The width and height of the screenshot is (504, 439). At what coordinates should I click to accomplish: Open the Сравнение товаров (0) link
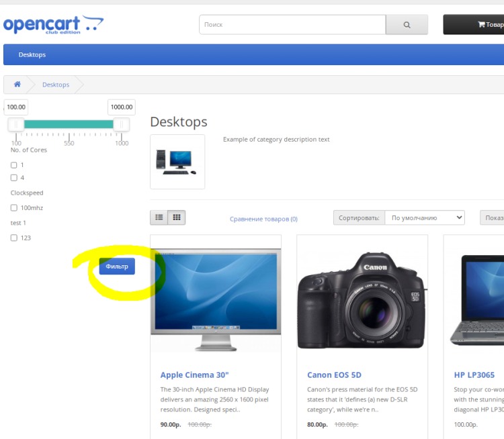coord(263,219)
